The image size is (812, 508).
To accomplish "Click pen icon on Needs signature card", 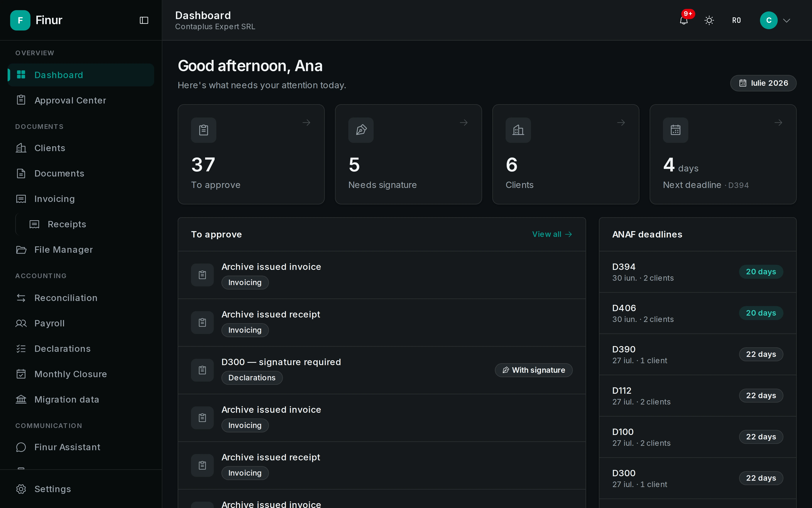I will coord(361,130).
